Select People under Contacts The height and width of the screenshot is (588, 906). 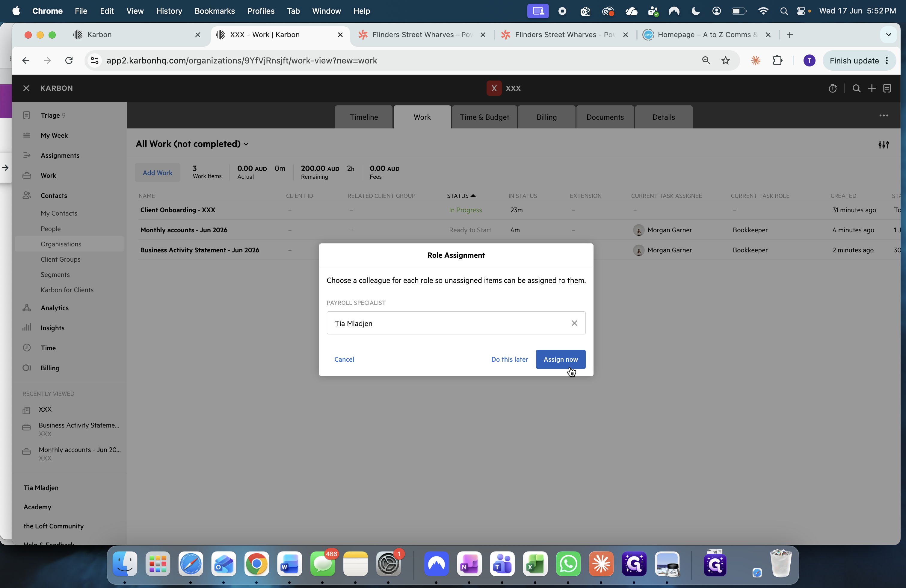click(x=51, y=228)
